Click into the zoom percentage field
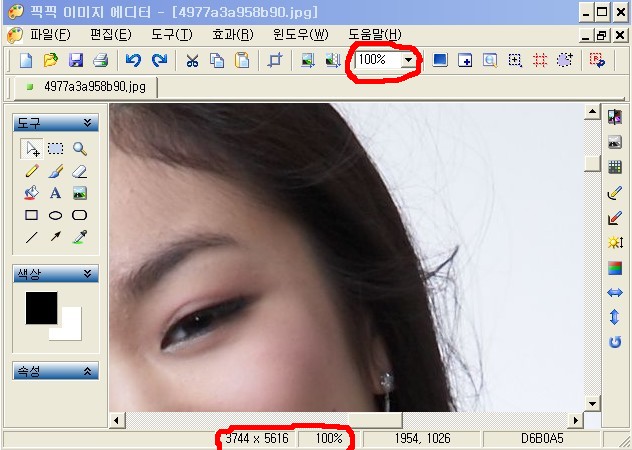 (378, 60)
